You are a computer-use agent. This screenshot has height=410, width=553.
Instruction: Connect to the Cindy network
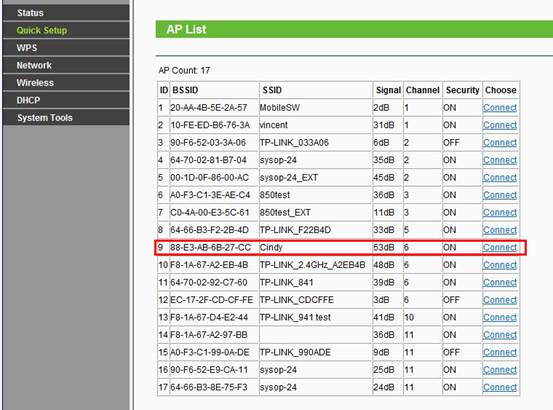pos(500,247)
